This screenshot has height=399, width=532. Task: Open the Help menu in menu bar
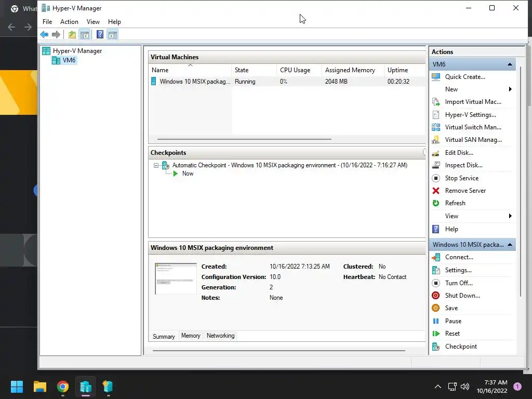tap(114, 22)
